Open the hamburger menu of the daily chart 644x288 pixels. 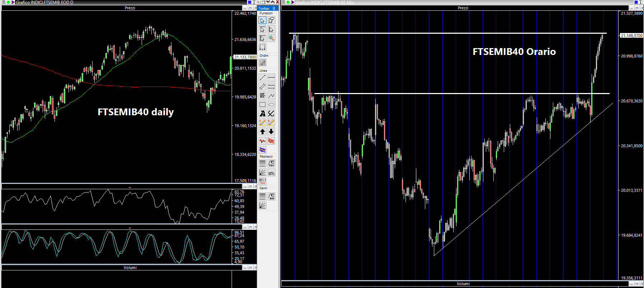pyautogui.click(x=3, y=2)
